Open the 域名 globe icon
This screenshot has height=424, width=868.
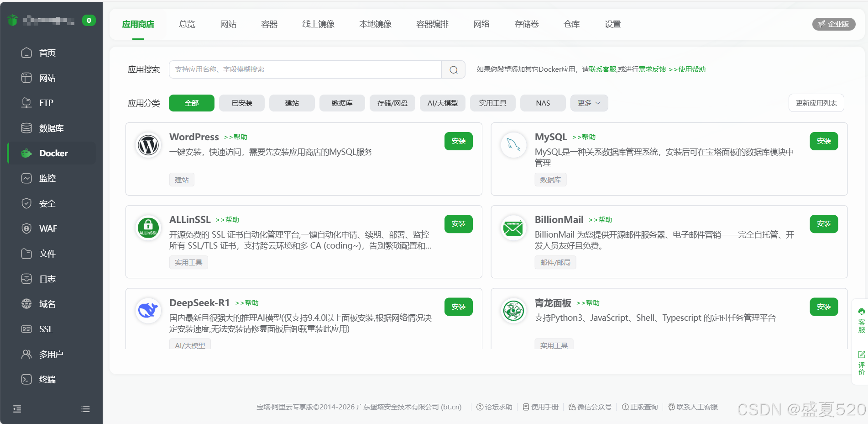tap(26, 304)
